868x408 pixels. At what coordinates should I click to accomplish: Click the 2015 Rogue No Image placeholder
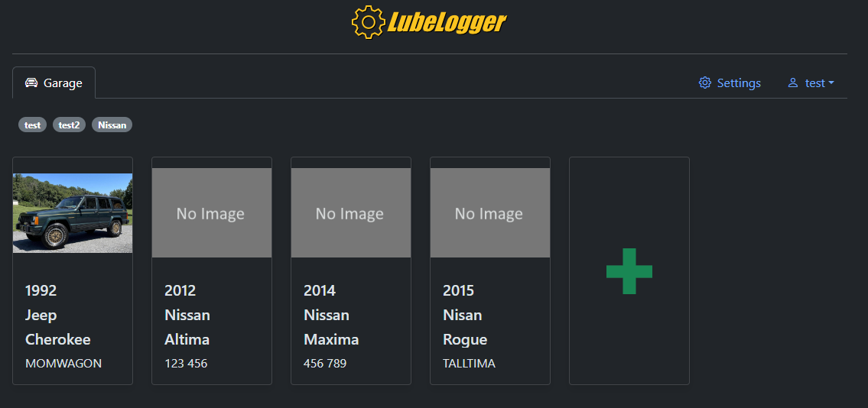pos(490,212)
